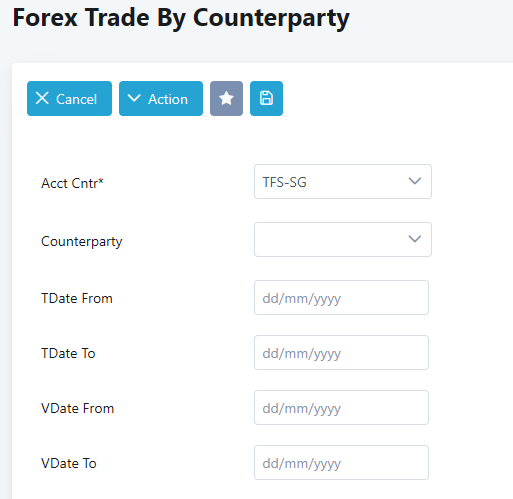The height and width of the screenshot is (499, 513).
Task: Focus the VDate To date field
Action: click(x=341, y=462)
